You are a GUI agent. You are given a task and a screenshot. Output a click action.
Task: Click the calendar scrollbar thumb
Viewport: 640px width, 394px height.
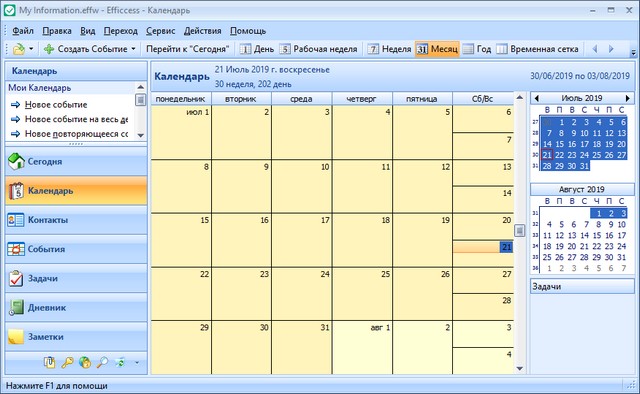[520, 231]
